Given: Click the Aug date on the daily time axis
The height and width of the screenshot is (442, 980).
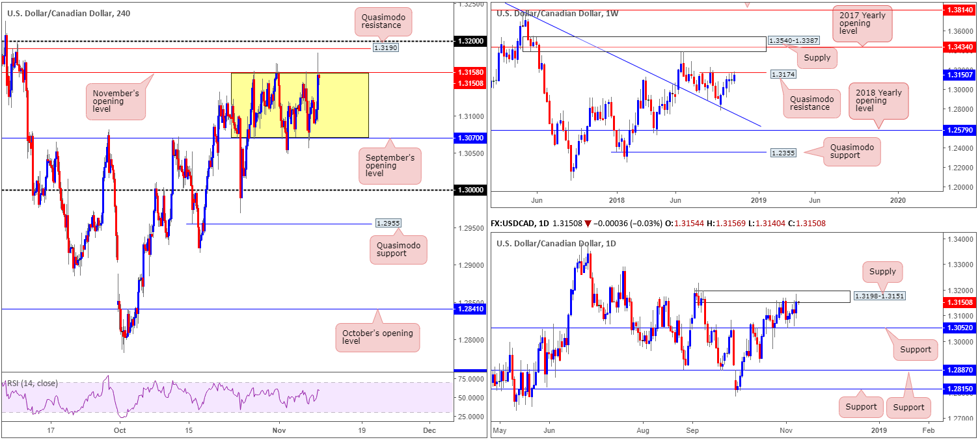Looking at the screenshot, I should click(643, 430).
